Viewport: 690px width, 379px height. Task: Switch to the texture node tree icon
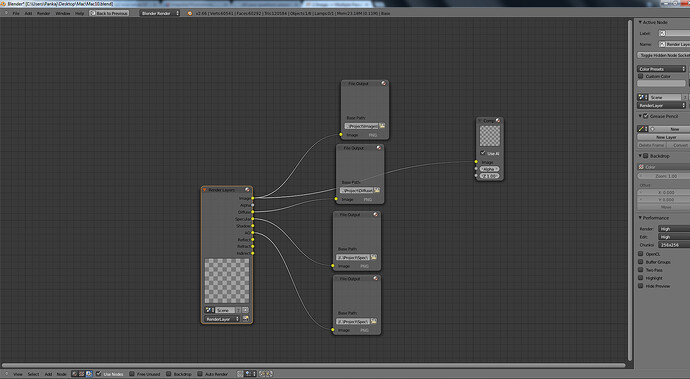pos(81,374)
